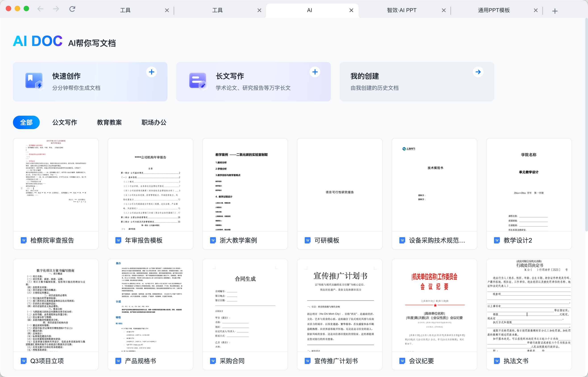Open 我的创建 via its arrow icon
The width and height of the screenshot is (588, 377).
coord(478,72)
